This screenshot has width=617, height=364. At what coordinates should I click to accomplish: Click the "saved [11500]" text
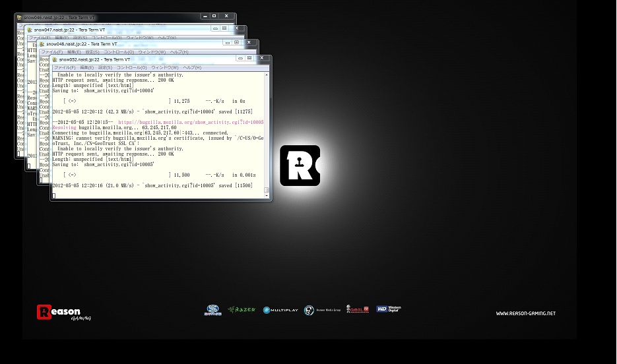coord(236,185)
